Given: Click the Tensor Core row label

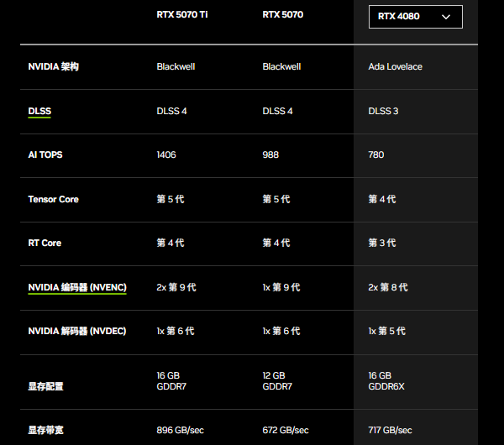Looking at the screenshot, I should pyautogui.click(x=53, y=199).
